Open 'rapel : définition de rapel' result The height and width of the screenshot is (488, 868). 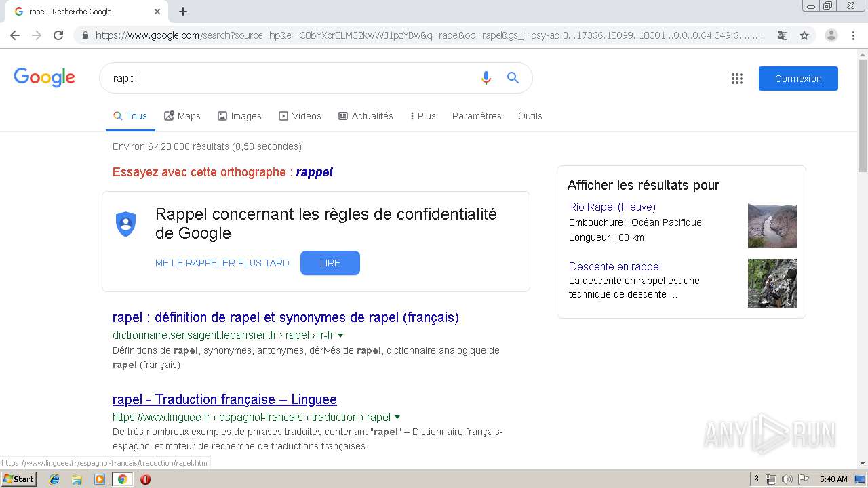click(285, 317)
